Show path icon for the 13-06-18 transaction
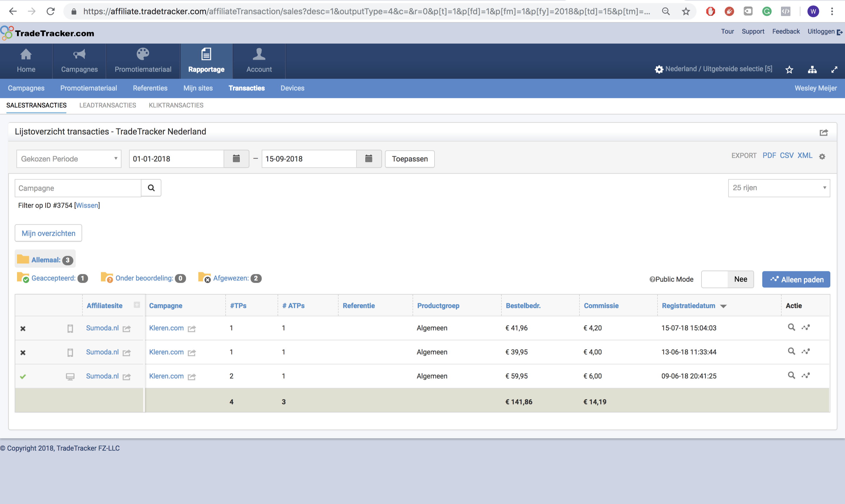 click(806, 351)
